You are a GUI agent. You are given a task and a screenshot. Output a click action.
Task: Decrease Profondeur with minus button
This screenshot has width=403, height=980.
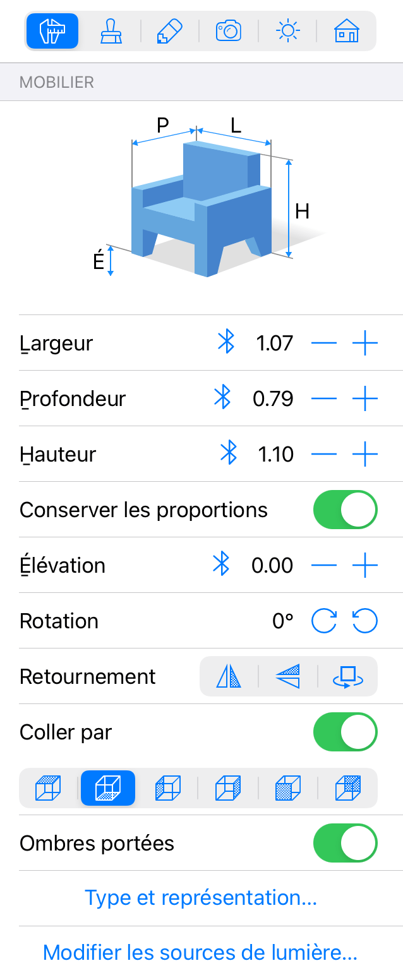[x=324, y=398]
